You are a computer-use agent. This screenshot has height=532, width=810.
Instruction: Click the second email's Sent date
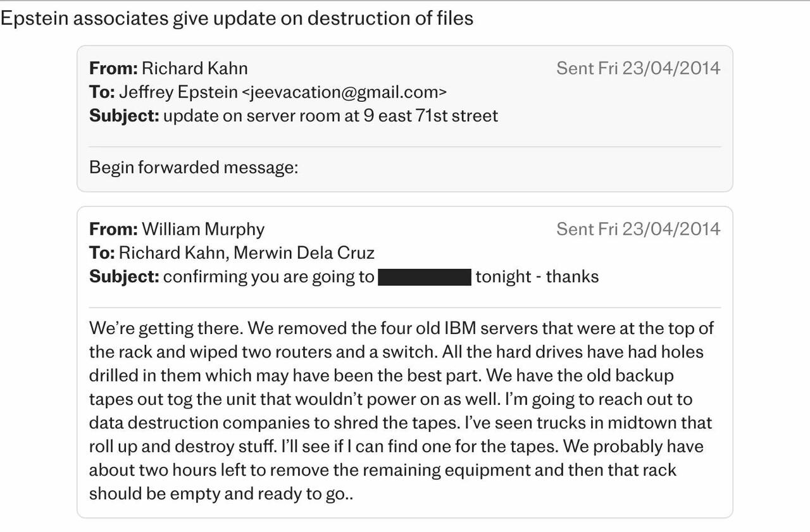[638, 229]
